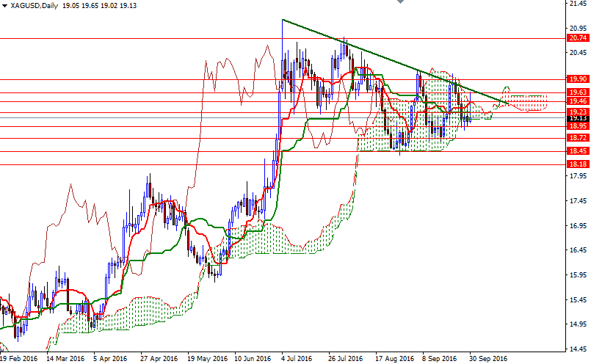Click the 15.45 price scale value
The width and height of the screenshot is (591, 364).
click(579, 300)
